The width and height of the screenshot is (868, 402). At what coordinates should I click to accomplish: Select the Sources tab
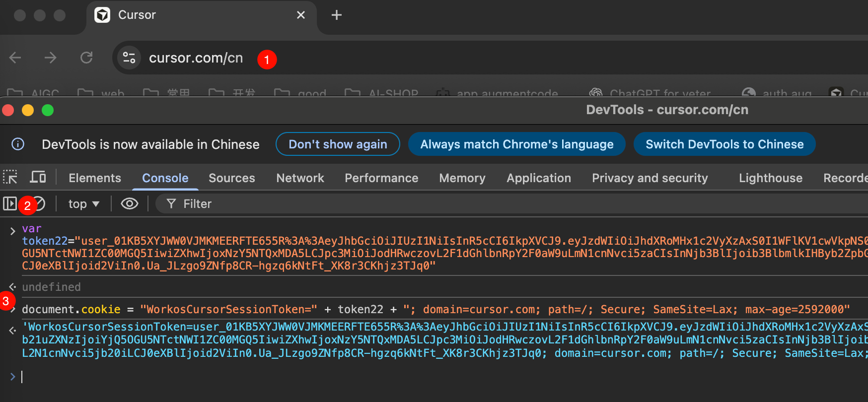coord(231,178)
